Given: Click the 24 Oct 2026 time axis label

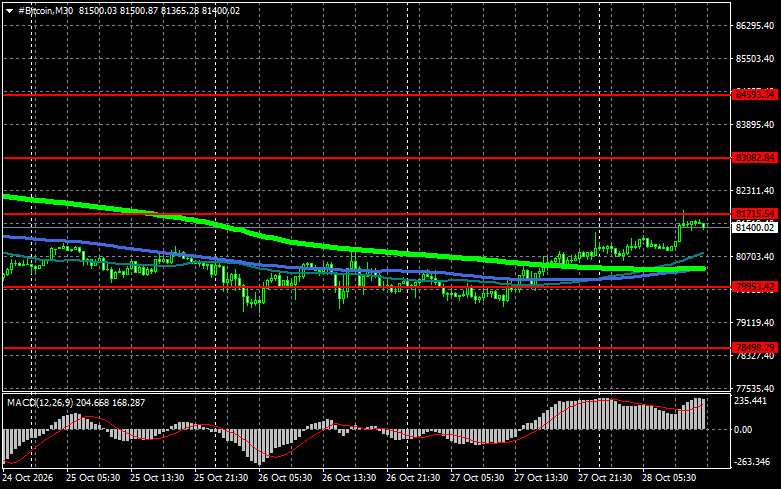Looking at the screenshot, I should [x=28, y=478].
